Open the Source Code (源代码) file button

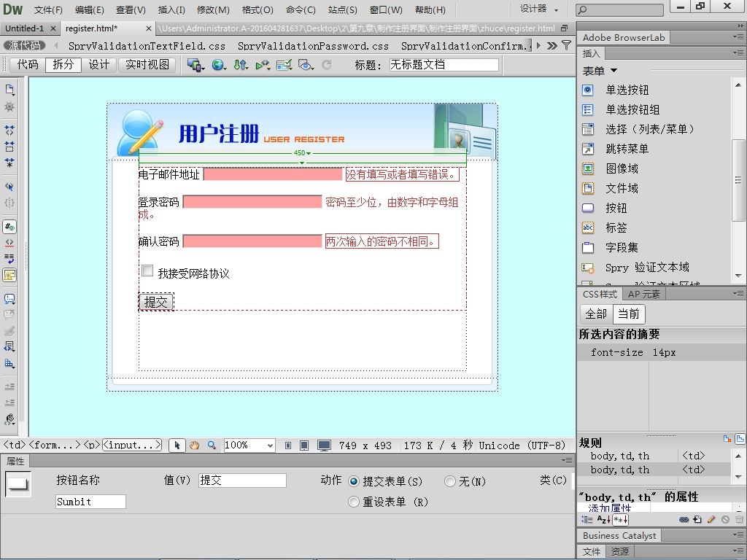24,45
